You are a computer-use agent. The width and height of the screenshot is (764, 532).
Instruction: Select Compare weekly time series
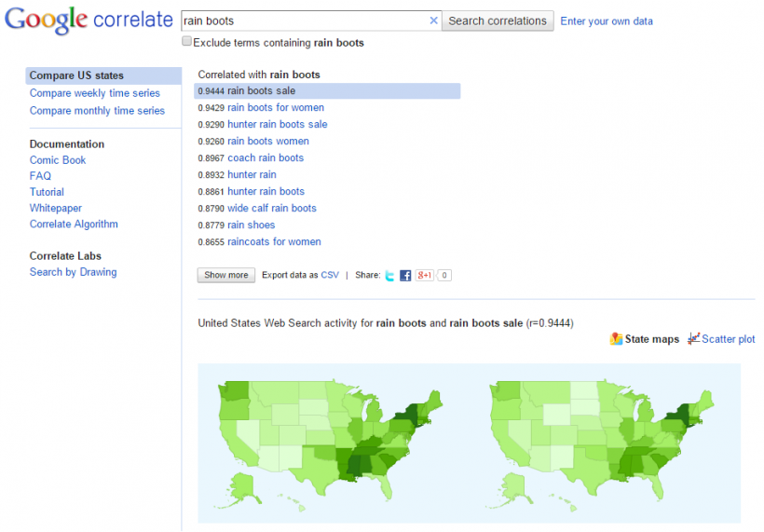94,93
